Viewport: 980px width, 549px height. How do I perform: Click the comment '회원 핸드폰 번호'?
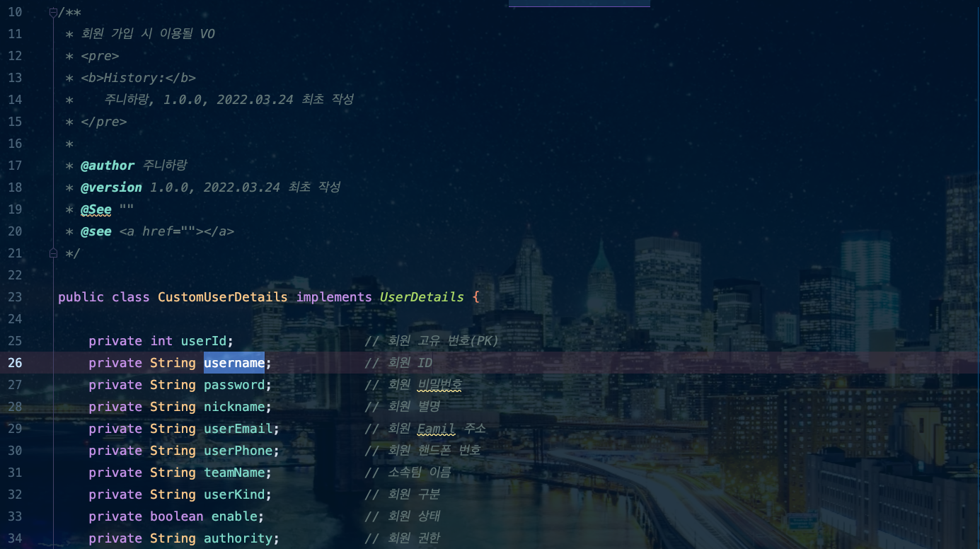(434, 451)
